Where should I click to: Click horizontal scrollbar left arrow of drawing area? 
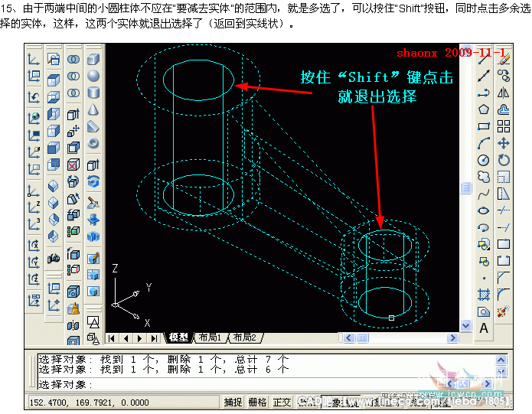349,338
